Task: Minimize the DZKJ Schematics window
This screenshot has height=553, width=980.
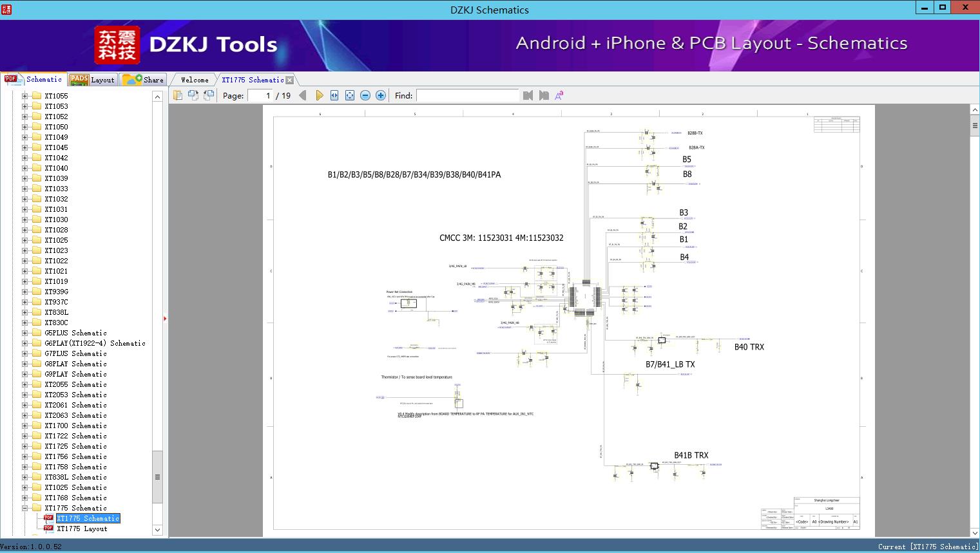Action: [x=925, y=8]
